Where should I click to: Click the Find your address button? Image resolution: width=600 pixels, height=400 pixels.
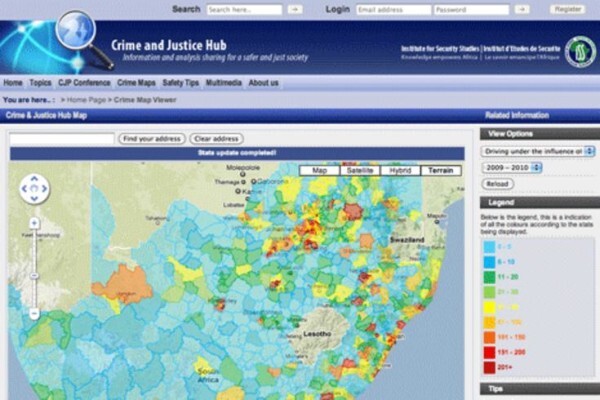tap(152, 139)
